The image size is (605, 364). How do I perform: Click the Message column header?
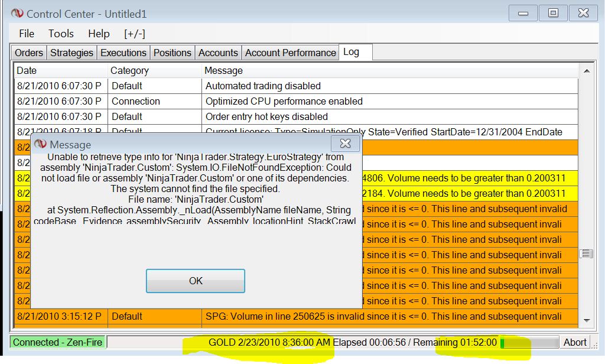(390, 71)
